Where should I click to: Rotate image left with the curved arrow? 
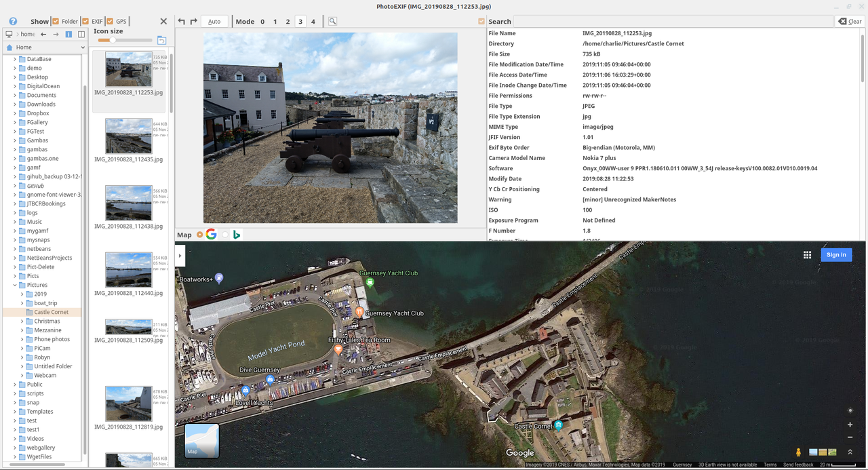pos(181,22)
